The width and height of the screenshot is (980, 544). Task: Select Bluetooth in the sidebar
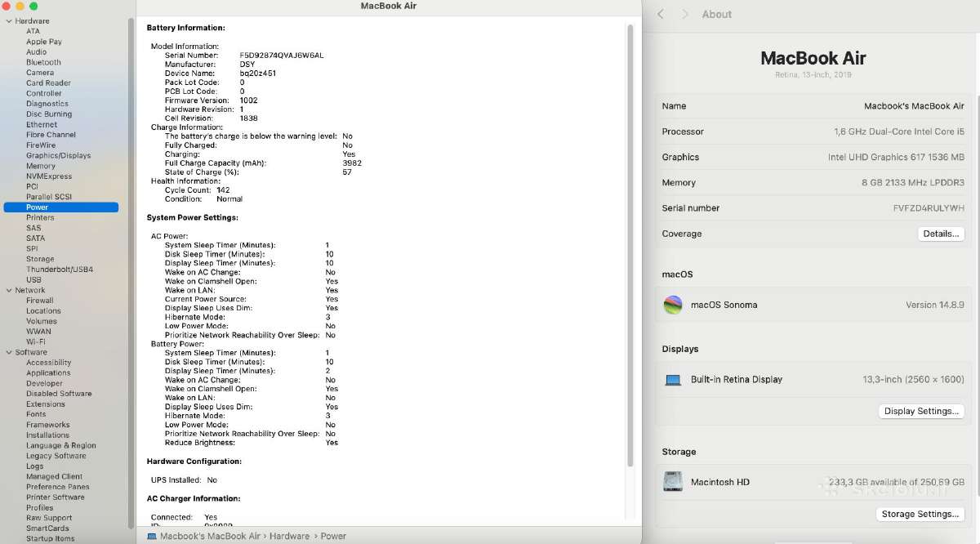[x=43, y=62]
